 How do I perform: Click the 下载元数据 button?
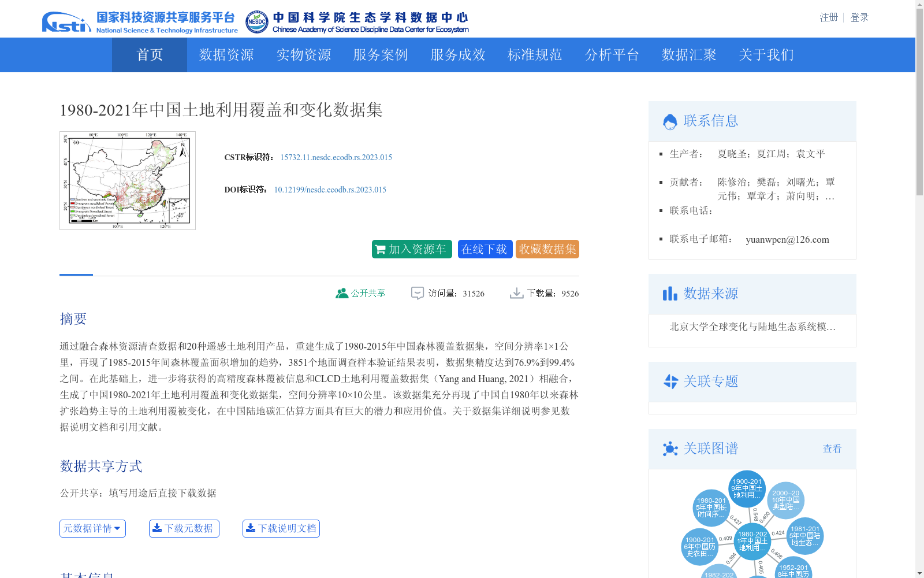tap(184, 528)
